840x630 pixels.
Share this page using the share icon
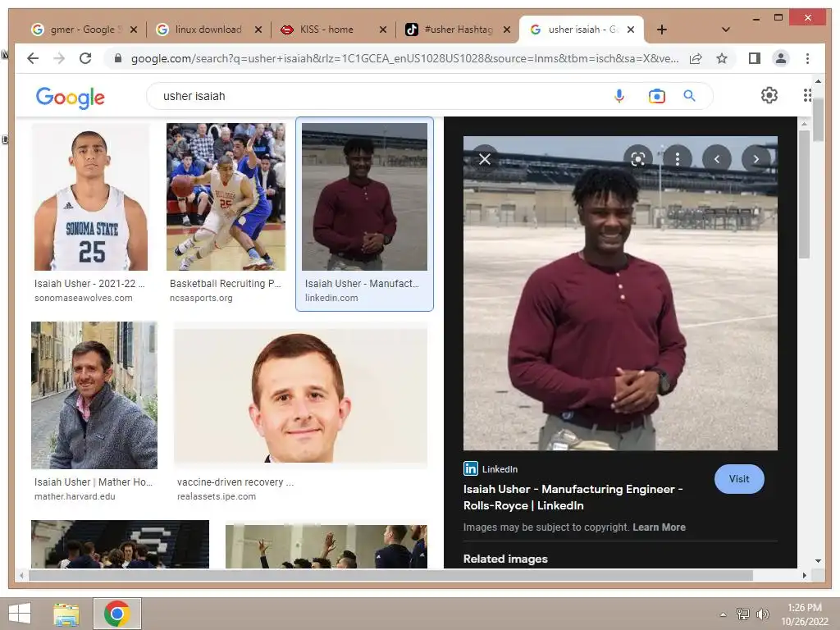coord(696,58)
